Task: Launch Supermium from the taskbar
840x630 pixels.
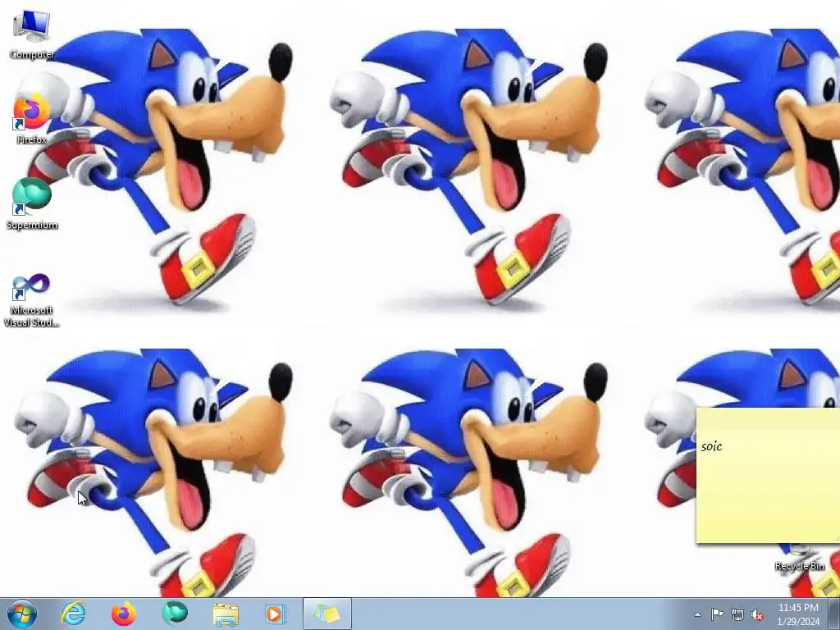Action: point(175,614)
